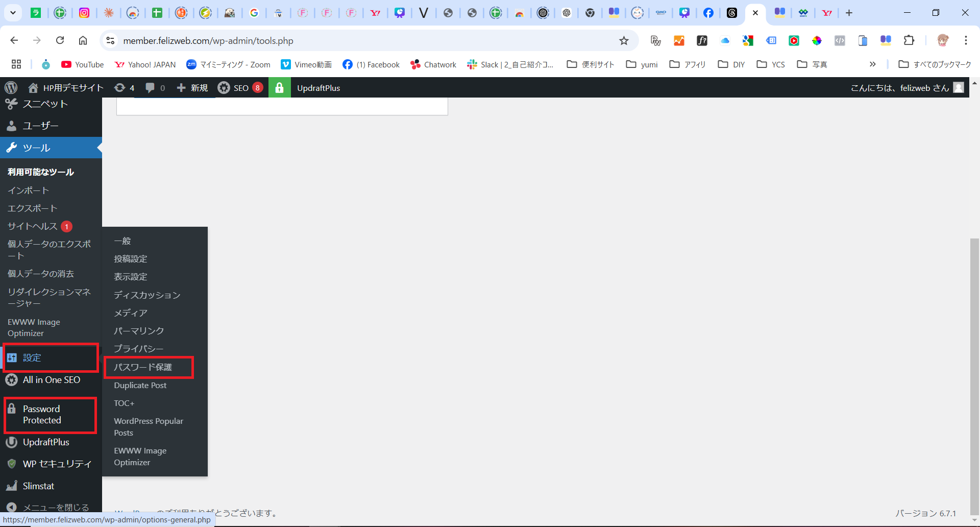Open 個人データのエクスポート page
980x527 pixels.
50,250
